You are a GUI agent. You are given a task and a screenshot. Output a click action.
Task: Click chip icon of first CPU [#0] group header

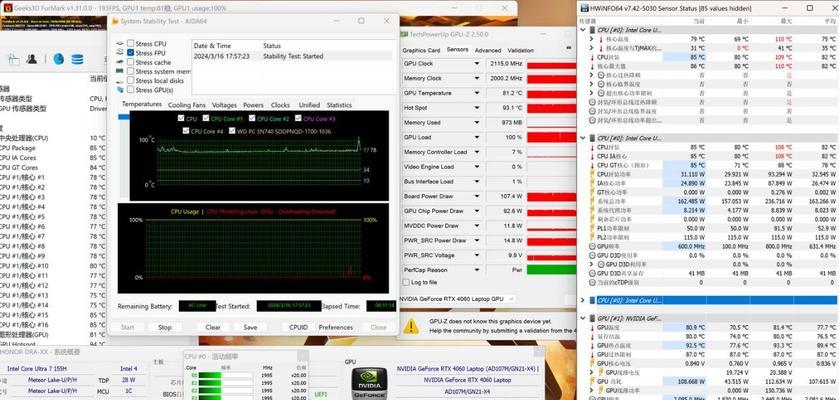[592, 30]
